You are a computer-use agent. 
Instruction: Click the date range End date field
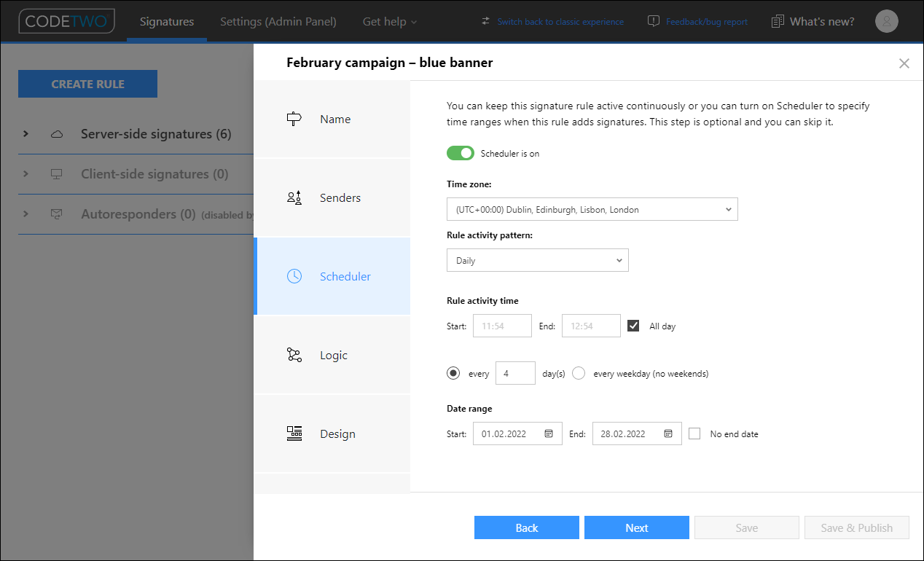(x=637, y=433)
